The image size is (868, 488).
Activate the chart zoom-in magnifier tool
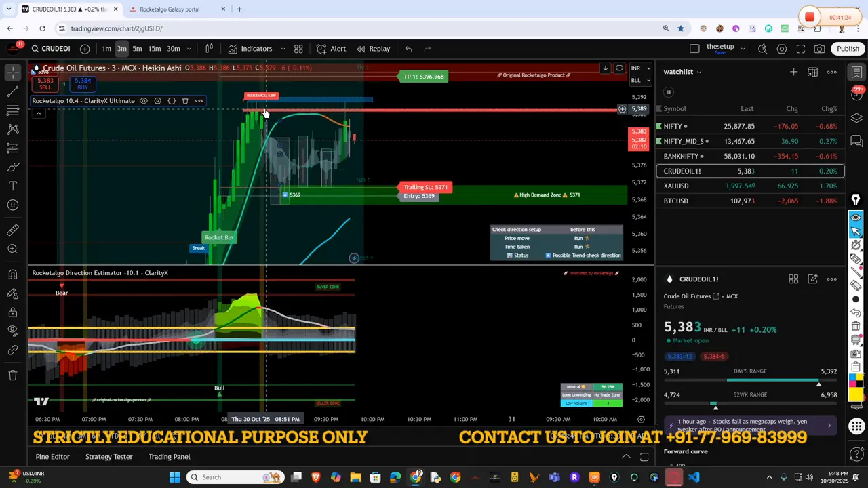point(12,249)
